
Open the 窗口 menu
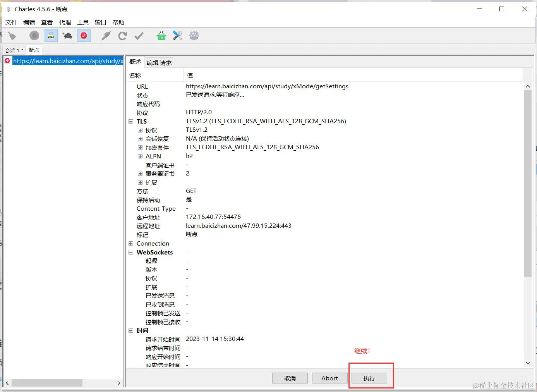pyautogui.click(x=101, y=22)
